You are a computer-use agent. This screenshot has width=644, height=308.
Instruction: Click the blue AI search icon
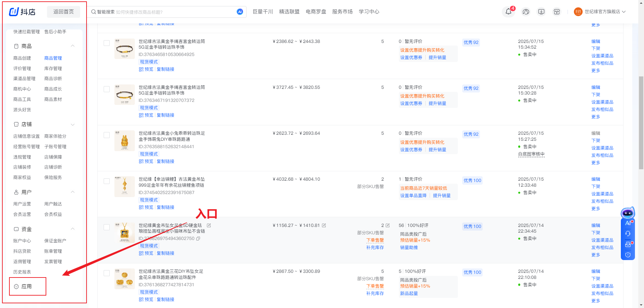click(x=240, y=12)
